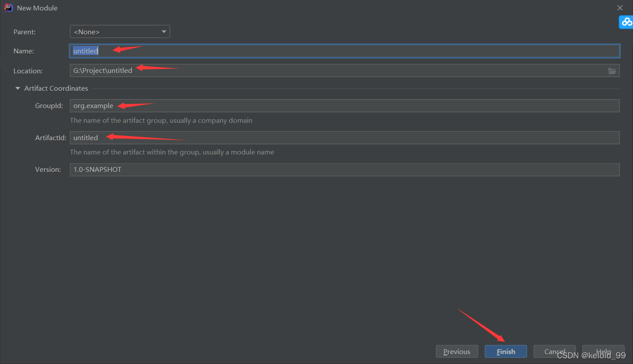Image resolution: width=633 pixels, height=364 pixels.
Task: Click the Previous button
Action: tap(457, 351)
